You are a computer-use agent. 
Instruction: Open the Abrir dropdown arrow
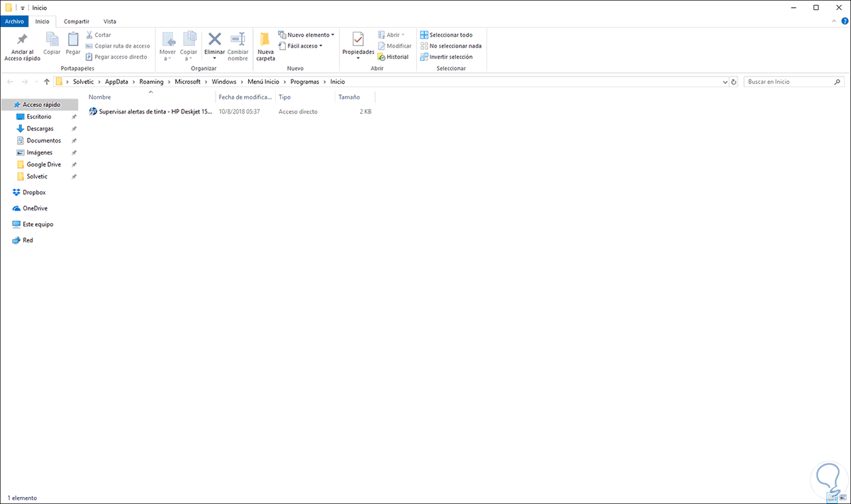(403, 34)
